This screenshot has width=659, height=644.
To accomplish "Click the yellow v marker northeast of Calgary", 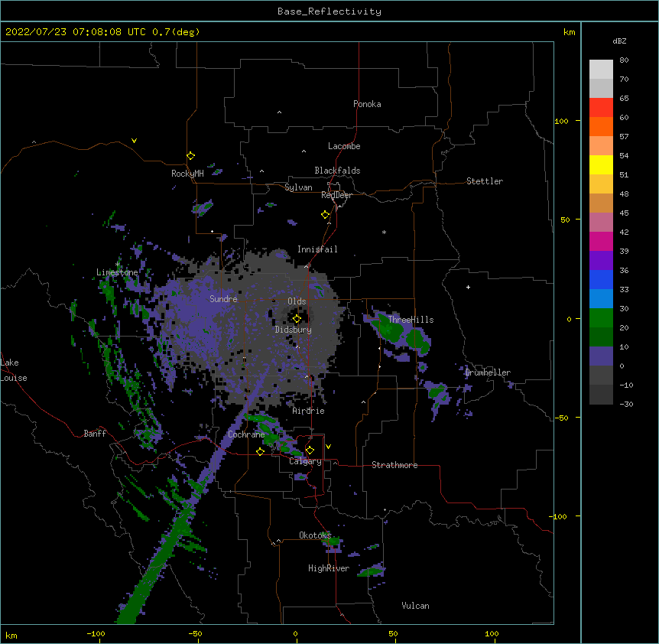I will [x=328, y=447].
